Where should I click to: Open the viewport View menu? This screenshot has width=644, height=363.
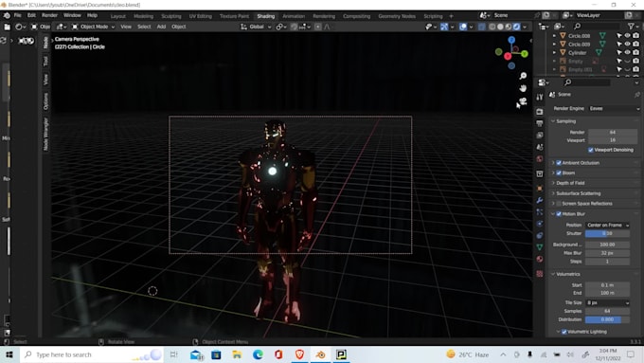[126, 27]
